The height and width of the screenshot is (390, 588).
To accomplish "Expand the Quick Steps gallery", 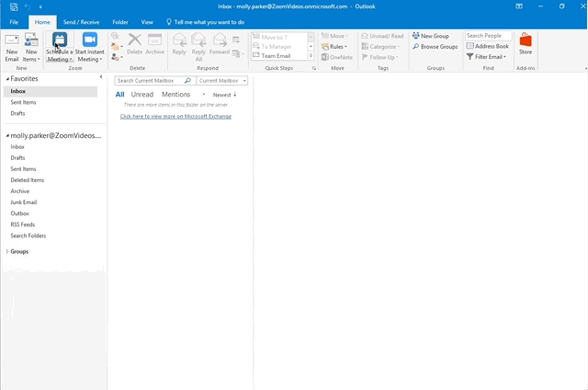I will 311,56.
